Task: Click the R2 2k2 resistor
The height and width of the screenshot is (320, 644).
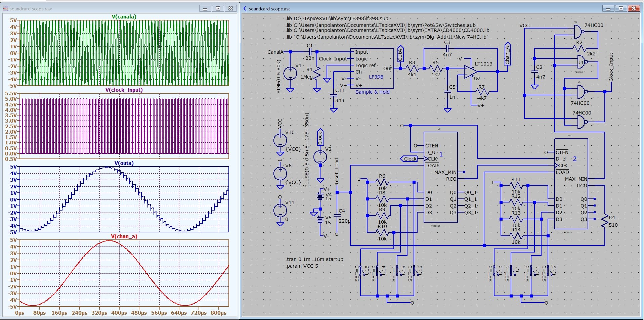Action: tap(579, 48)
